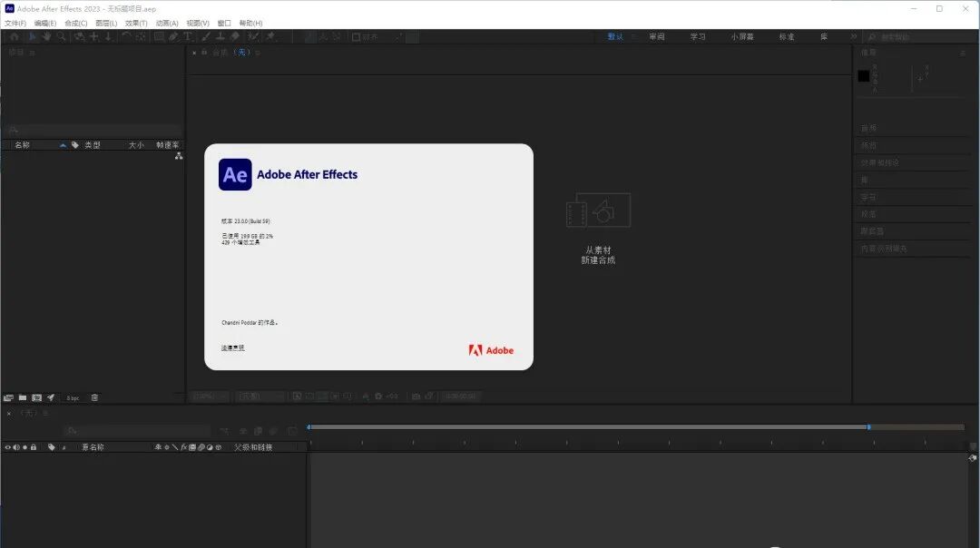980x548 pixels.
Task: Create a new folder in Project panel
Action: pos(23,397)
